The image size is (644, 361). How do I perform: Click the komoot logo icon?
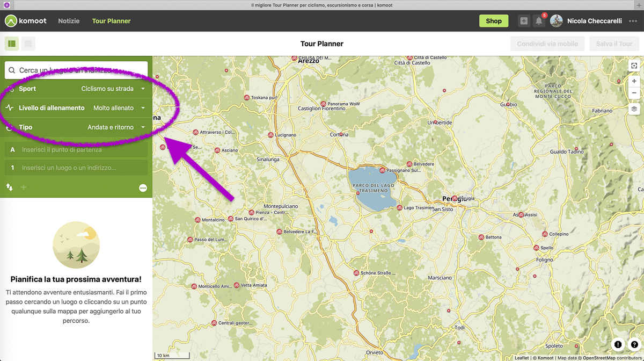(11, 21)
